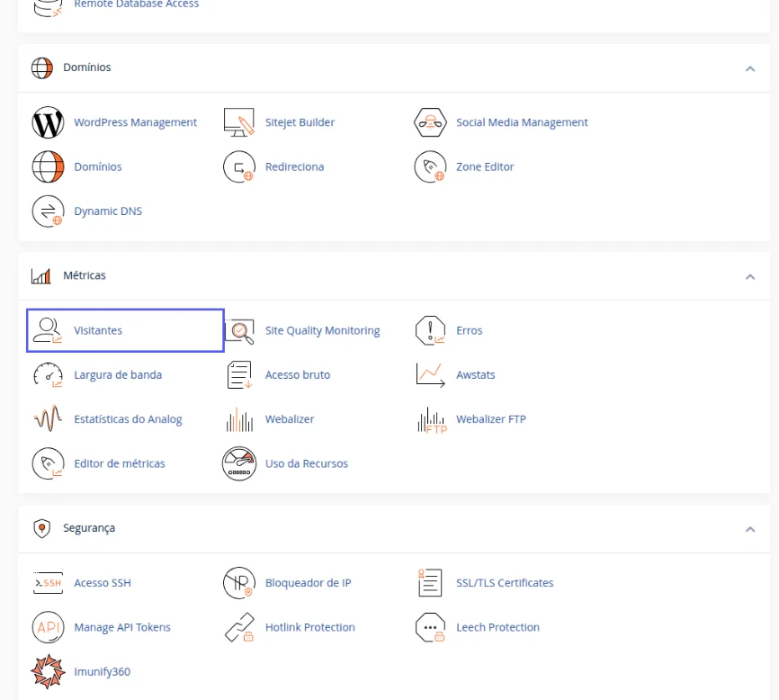Open the Bloqueador de IP link

(x=308, y=583)
